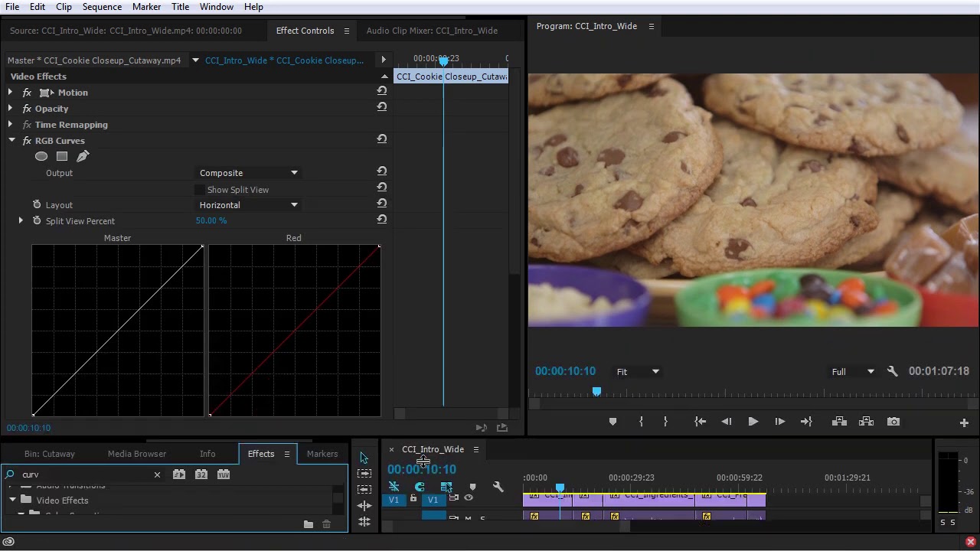
Task: Reset the Motion effect
Action: click(x=381, y=92)
